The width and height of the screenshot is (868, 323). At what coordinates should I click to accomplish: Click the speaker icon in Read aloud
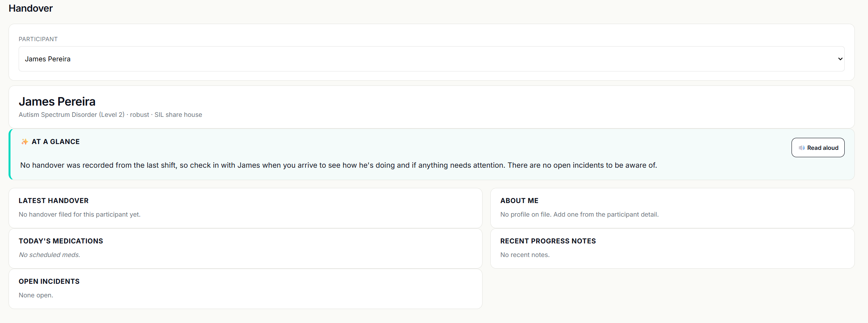point(802,148)
